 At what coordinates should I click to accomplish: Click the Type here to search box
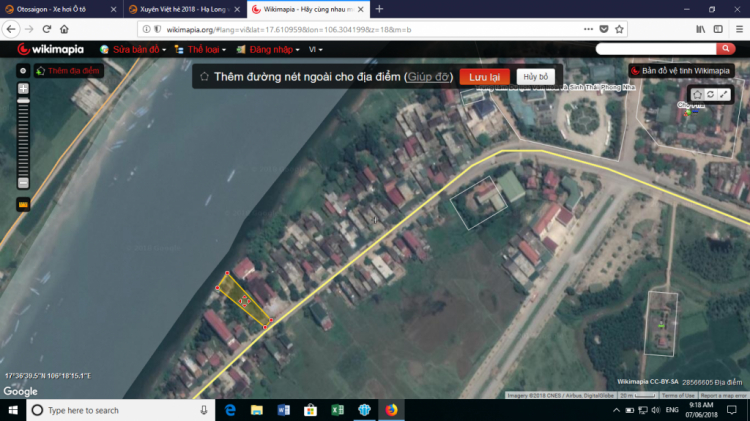coord(121,410)
